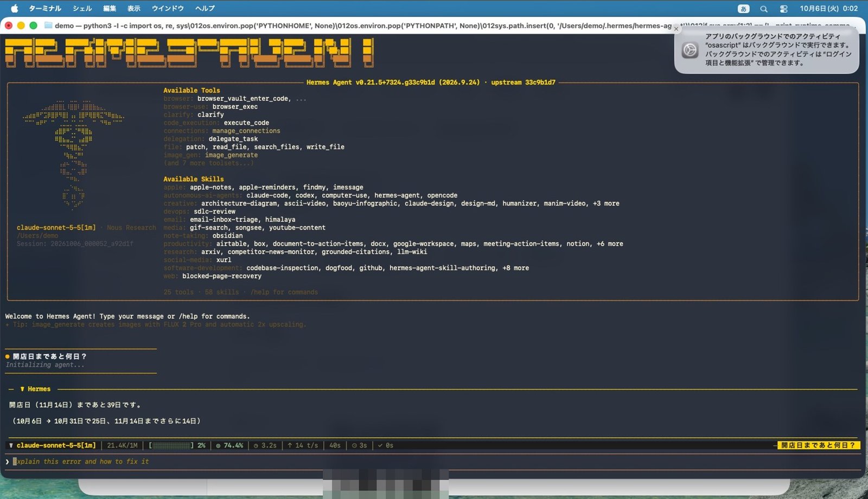Click the date and time display
The image size is (868, 499).
coord(829,8)
